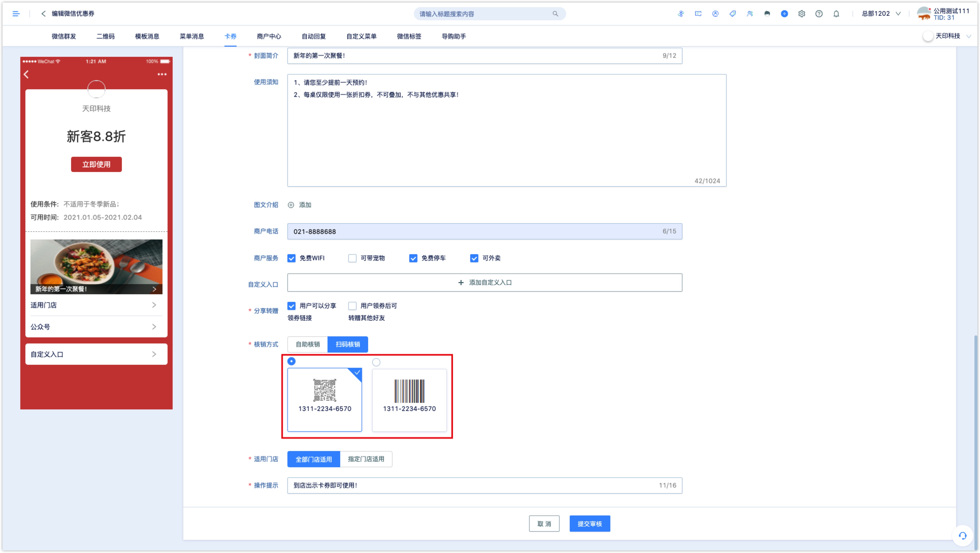Select the QR code radio button
This screenshot has width=980, height=553.
[291, 361]
